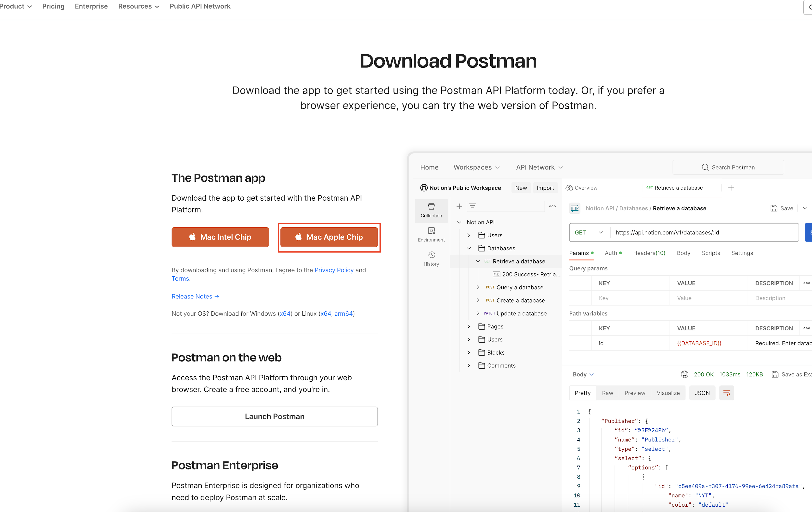The height and width of the screenshot is (512, 812).
Task: Select the Visualize response view
Action: (x=668, y=393)
